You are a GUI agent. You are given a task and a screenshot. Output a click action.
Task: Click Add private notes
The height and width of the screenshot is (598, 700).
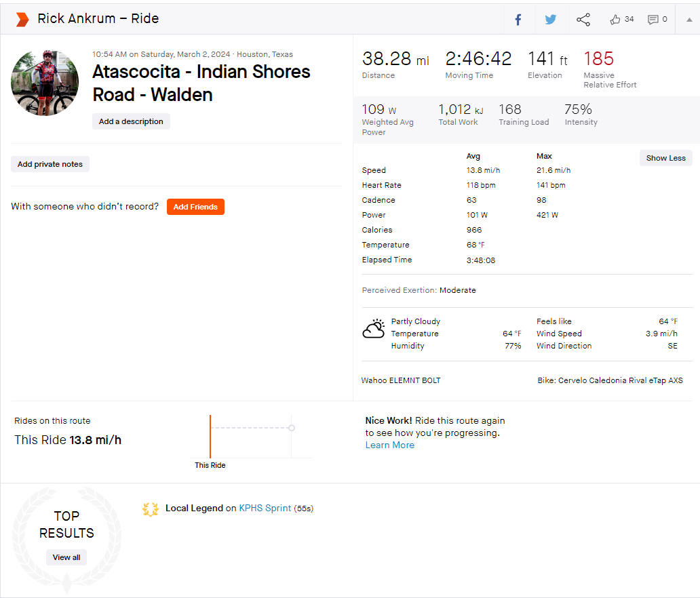pos(50,164)
